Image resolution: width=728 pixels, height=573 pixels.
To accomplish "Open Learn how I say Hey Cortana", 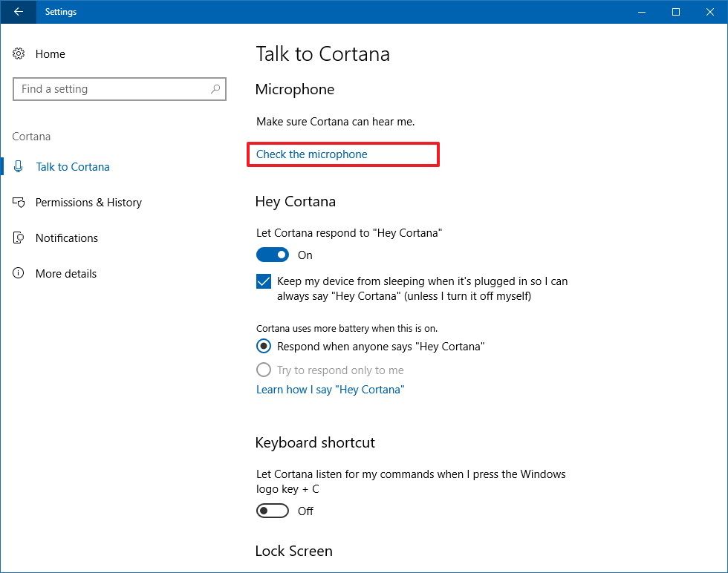I will (x=330, y=389).
